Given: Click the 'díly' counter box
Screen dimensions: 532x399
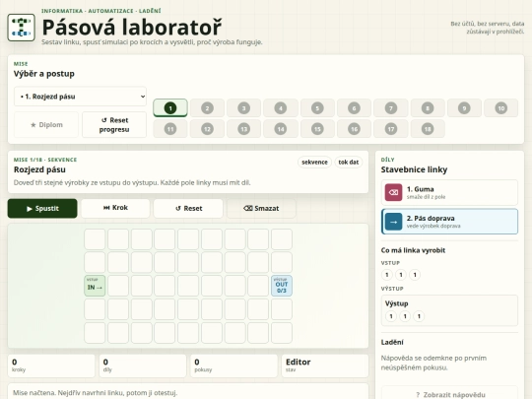Looking at the screenshot, I should coord(143,366).
